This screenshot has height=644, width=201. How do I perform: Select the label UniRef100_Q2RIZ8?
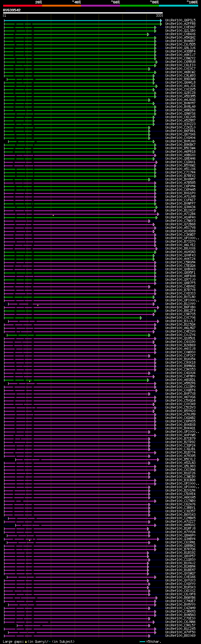pyautogui.click(x=180, y=93)
